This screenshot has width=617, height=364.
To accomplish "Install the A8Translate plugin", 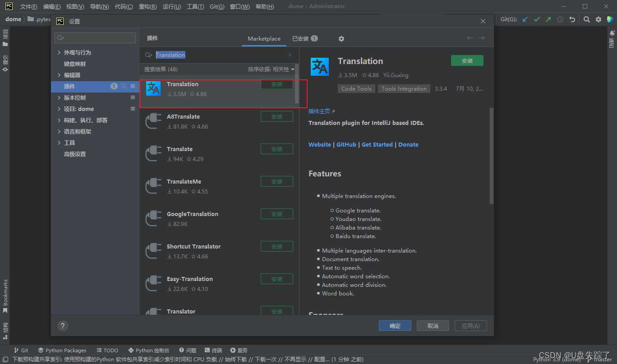I will click(x=277, y=117).
